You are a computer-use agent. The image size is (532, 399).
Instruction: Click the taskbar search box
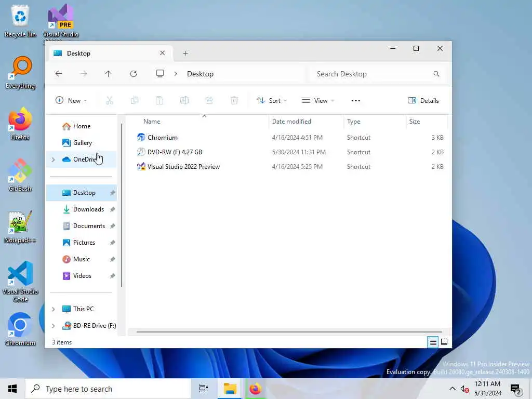coord(108,389)
